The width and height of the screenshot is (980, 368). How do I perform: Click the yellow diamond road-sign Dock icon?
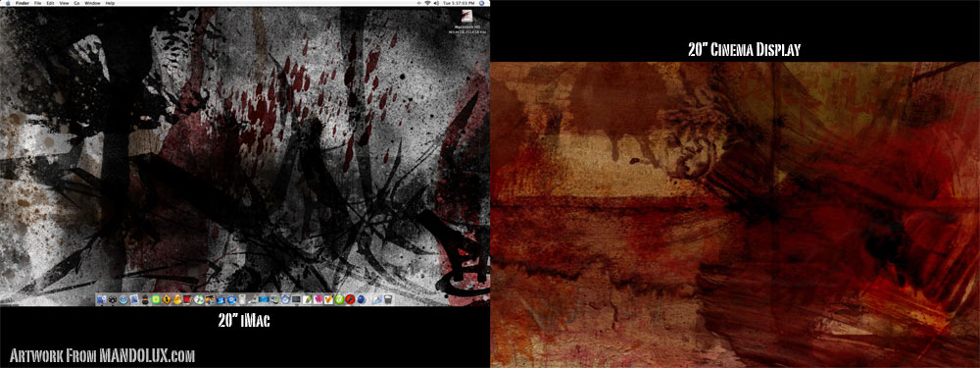click(x=167, y=299)
